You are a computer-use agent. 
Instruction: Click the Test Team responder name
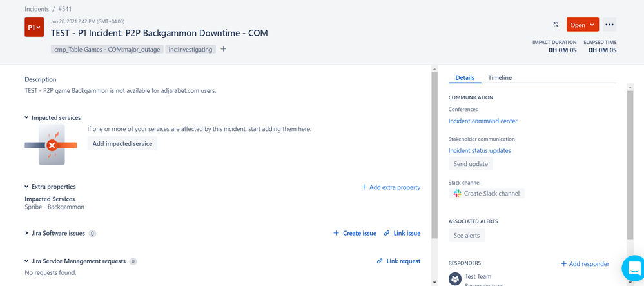478,276
